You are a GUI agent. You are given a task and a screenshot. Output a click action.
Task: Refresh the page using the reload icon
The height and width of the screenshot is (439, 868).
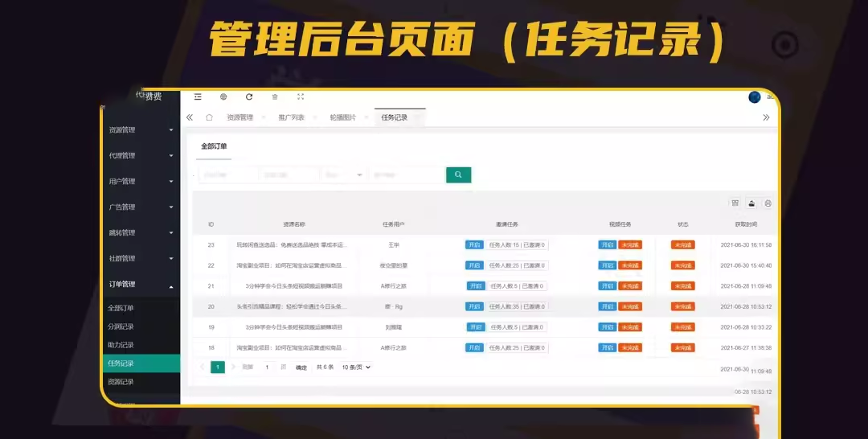(x=249, y=96)
